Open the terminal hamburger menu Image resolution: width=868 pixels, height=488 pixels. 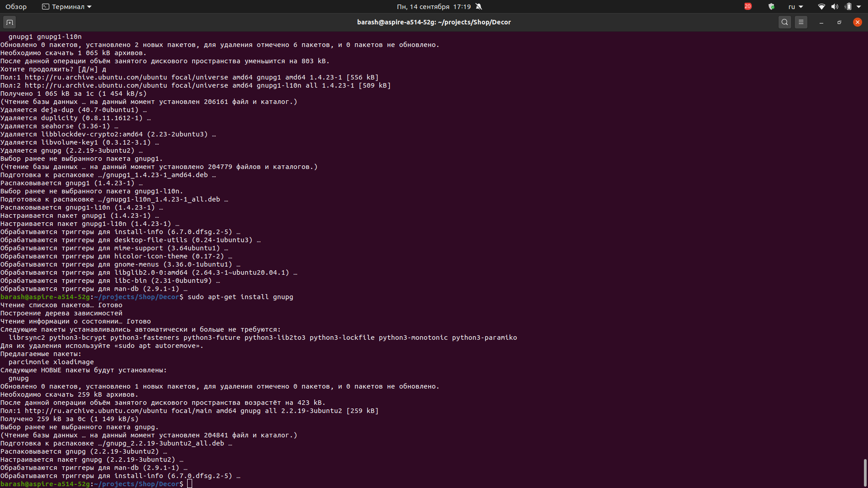click(801, 22)
